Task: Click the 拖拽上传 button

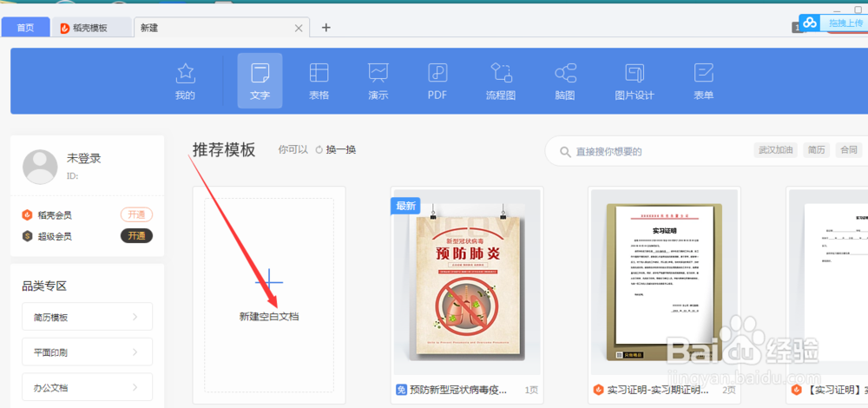Action: [x=835, y=23]
